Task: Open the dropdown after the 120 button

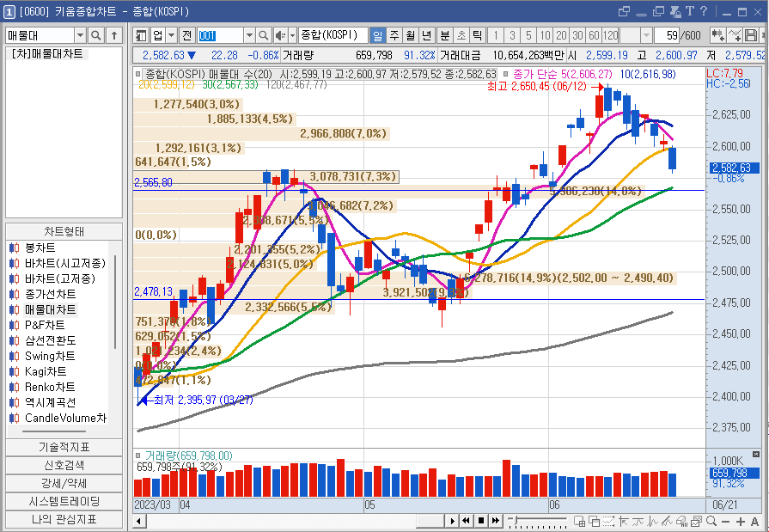Action: click(x=646, y=35)
